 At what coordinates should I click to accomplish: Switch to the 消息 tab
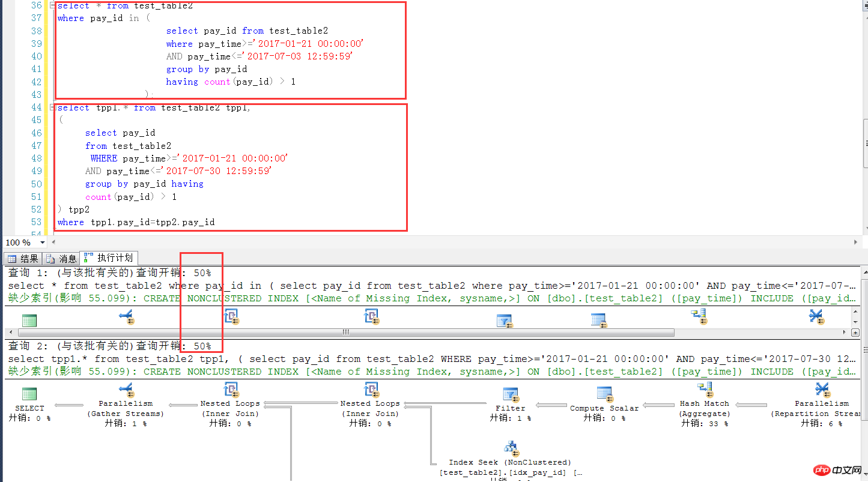click(62, 259)
